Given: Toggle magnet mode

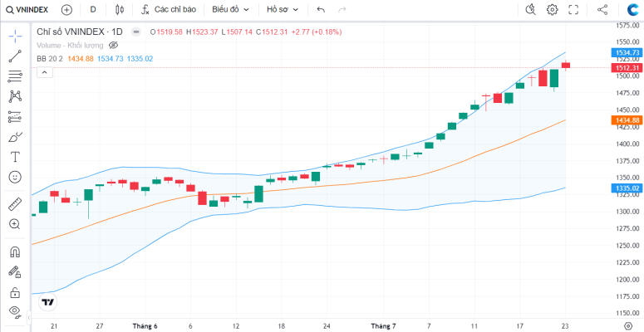Looking at the screenshot, I should coord(15,251).
